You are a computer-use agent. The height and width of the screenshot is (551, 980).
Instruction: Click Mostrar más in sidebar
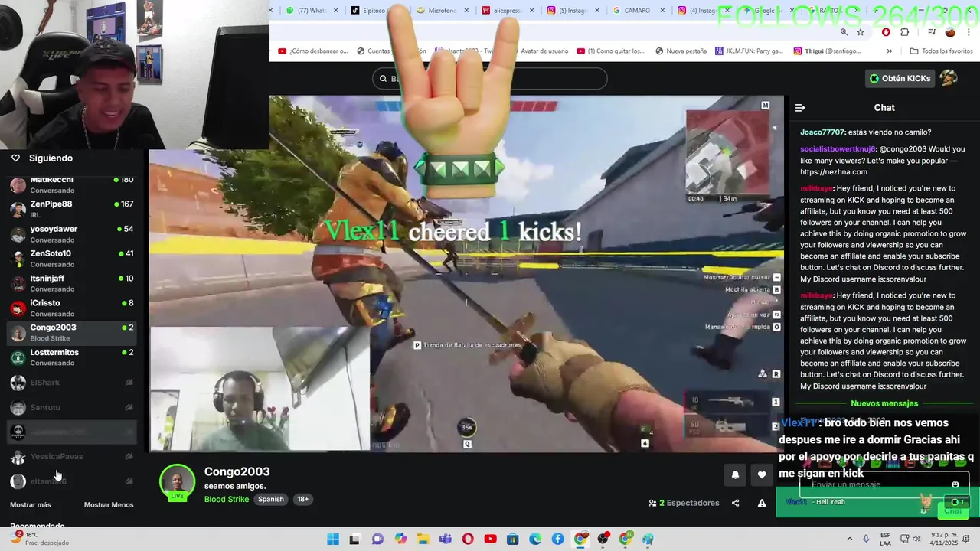click(31, 504)
